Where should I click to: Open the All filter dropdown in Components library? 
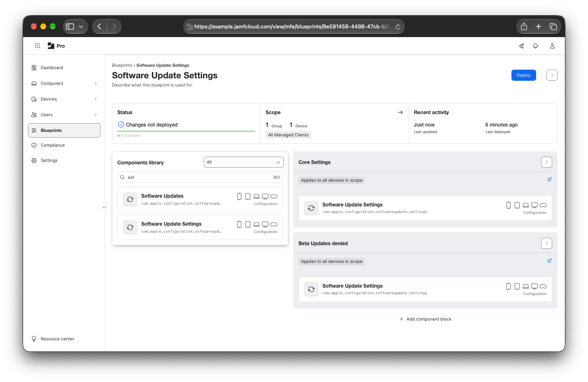pyautogui.click(x=244, y=162)
